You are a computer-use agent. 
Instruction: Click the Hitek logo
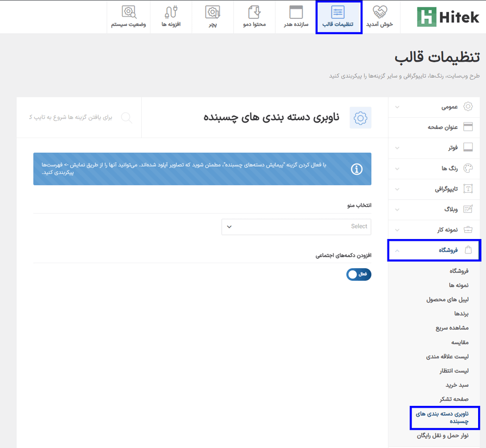tap(448, 17)
